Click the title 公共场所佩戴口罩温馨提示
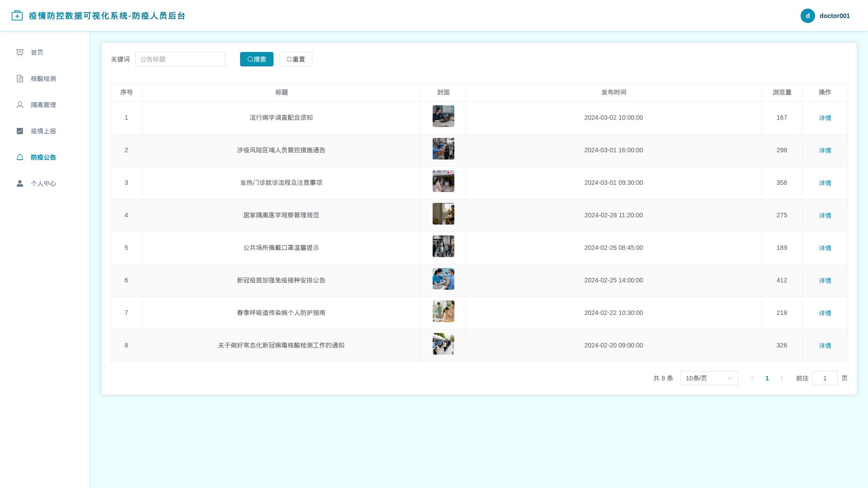Image resolution: width=868 pixels, height=488 pixels. point(281,248)
